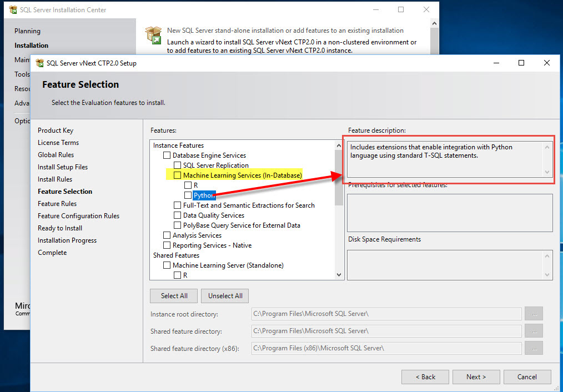Click Feature Selection step in the step list

click(x=65, y=192)
